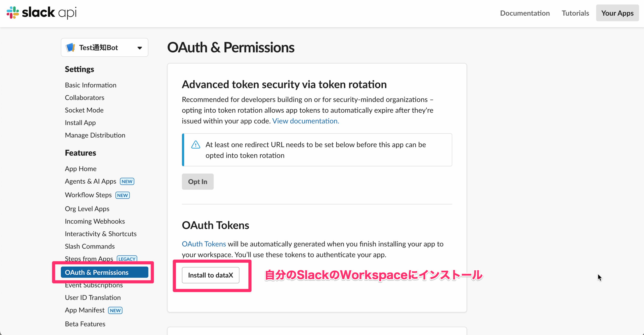Click the NEW badge beside App Manifest
The image size is (644, 335).
click(115, 310)
